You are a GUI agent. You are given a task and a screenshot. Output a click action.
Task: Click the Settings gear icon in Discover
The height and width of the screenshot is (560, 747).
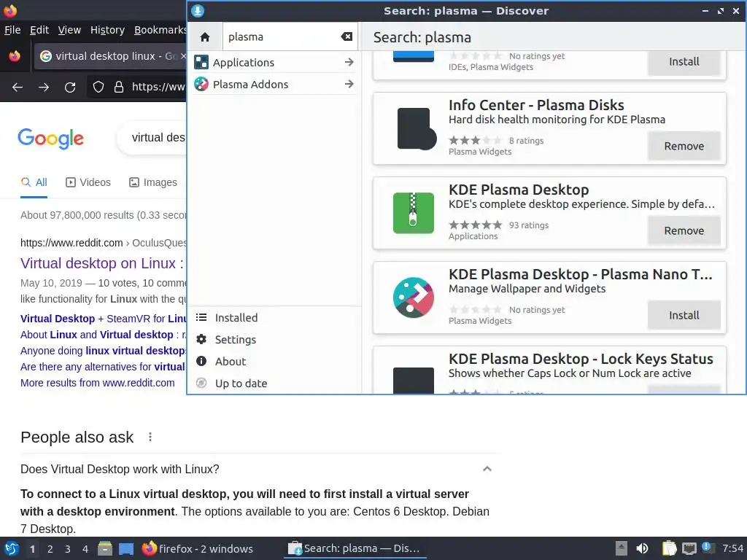[201, 339]
